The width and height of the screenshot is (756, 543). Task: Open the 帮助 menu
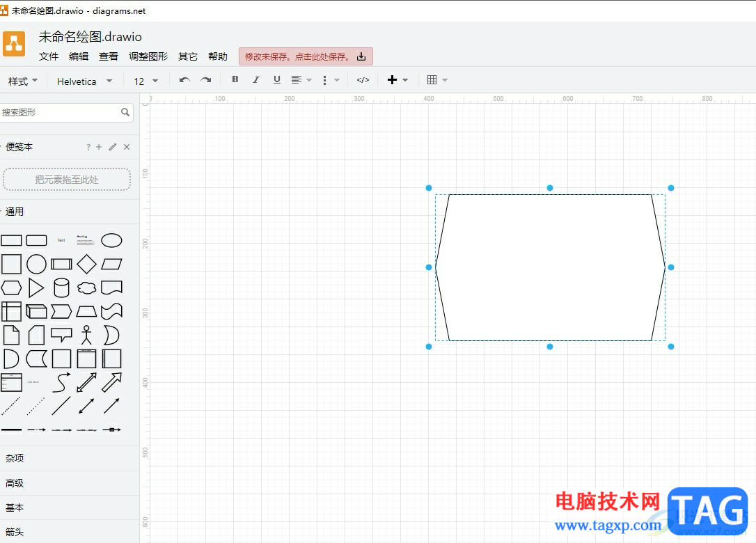217,56
